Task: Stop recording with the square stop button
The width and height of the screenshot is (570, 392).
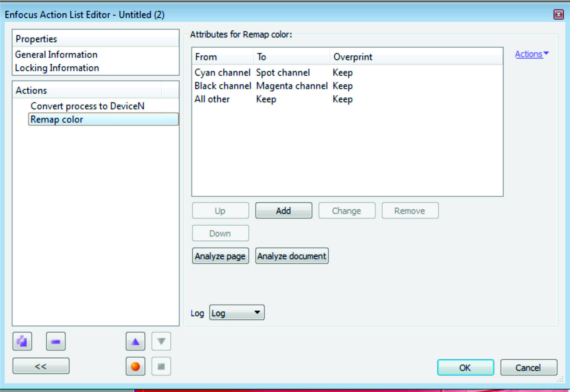Action: tap(161, 366)
